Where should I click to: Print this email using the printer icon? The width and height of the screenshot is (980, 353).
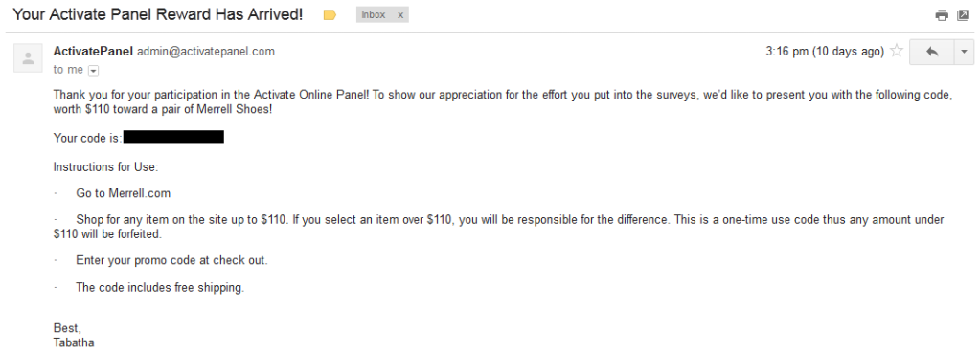pyautogui.click(x=942, y=15)
